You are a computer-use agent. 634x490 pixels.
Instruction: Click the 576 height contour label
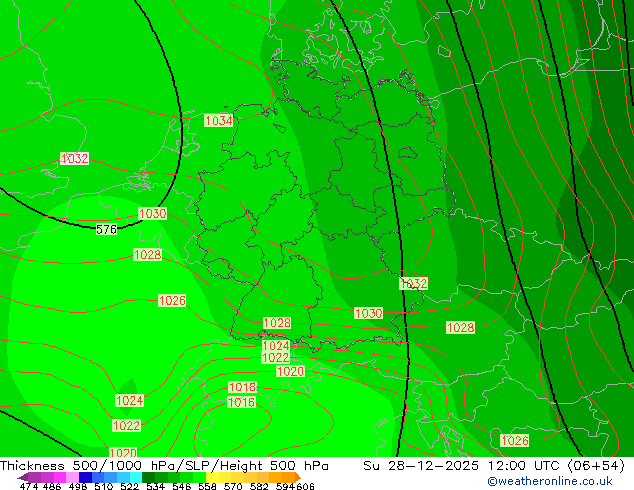(106, 230)
